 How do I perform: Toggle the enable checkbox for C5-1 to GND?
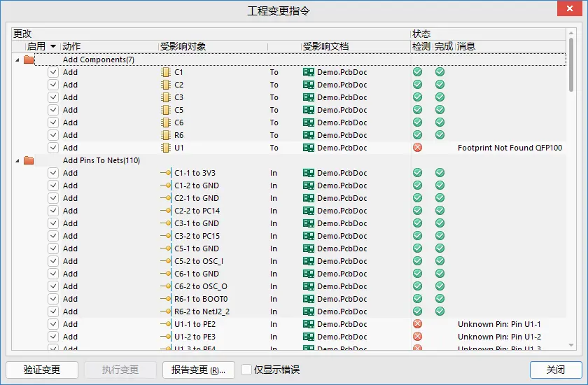pos(53,248)
